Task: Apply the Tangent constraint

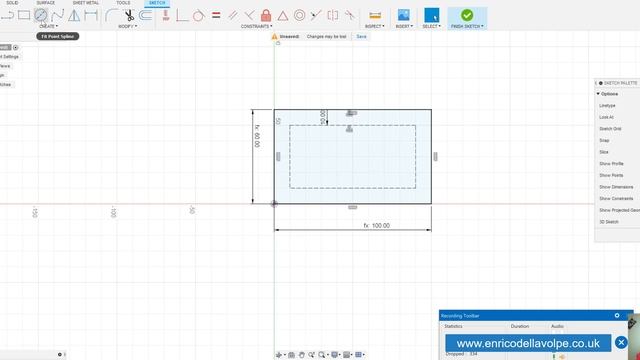Action: [x=198, y=16]
